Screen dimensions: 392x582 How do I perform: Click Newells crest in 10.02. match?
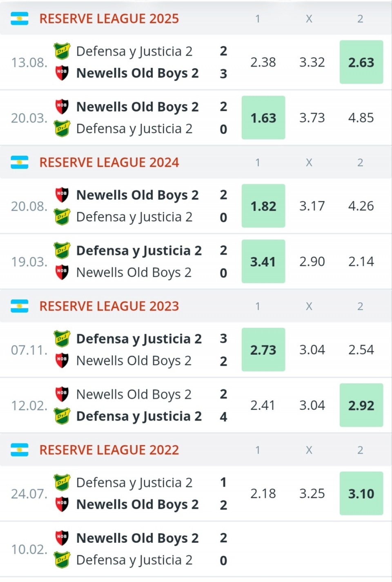(x=62, y=538)
